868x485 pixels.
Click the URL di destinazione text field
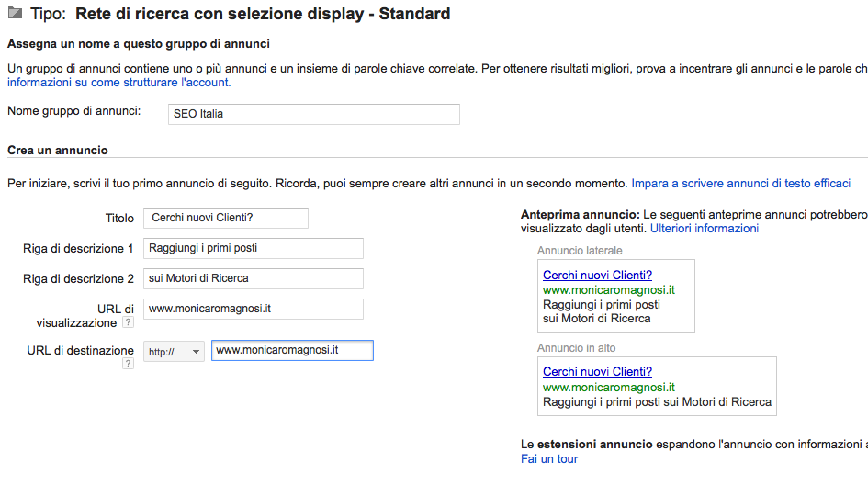[292, 351]
